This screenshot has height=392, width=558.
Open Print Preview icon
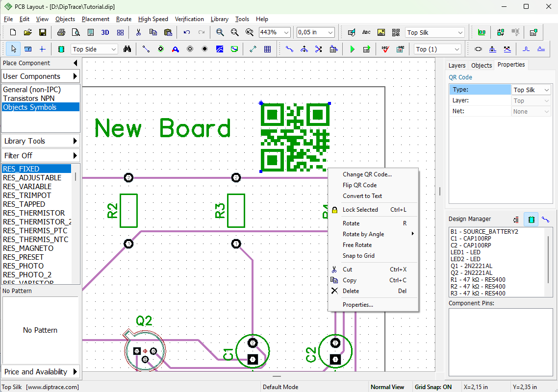pos(76,32)
